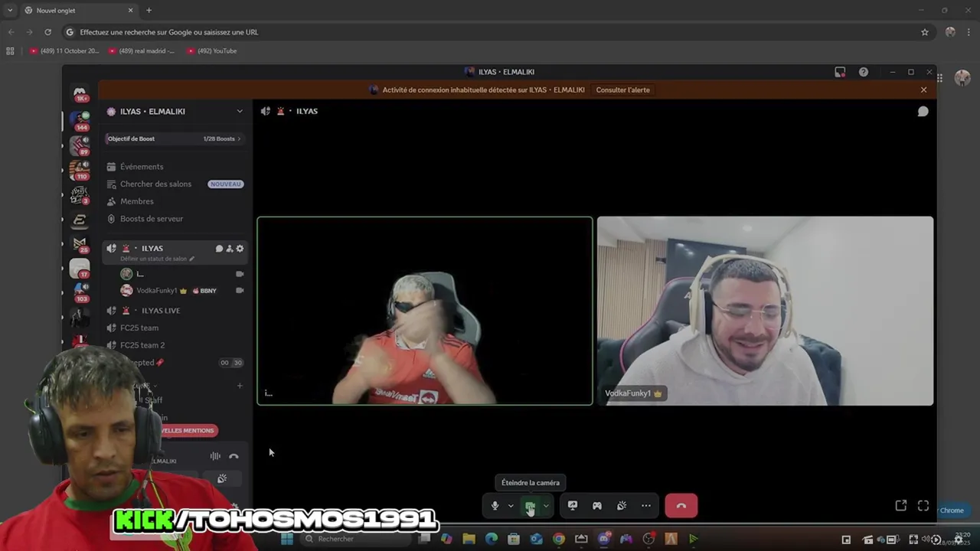
Task: Open the Discord direct messages home icon
Action: pyautogui.click(x=80, y=93)
